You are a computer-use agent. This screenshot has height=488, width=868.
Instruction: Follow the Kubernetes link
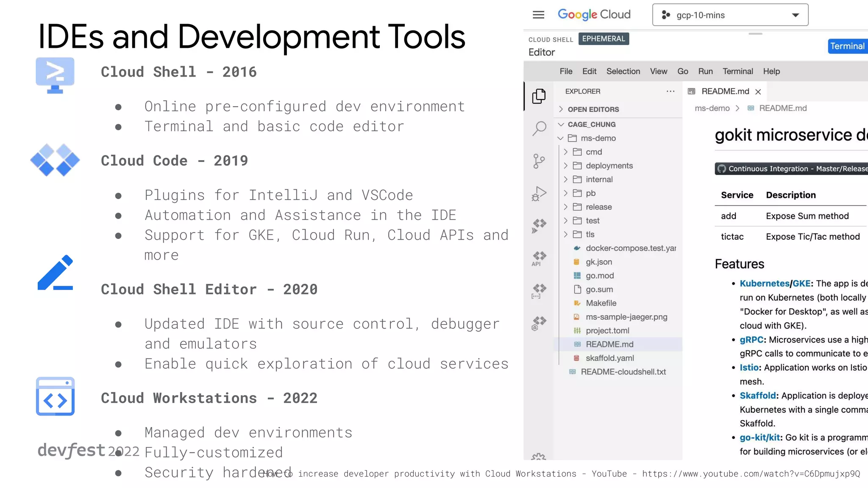(764, 283)
